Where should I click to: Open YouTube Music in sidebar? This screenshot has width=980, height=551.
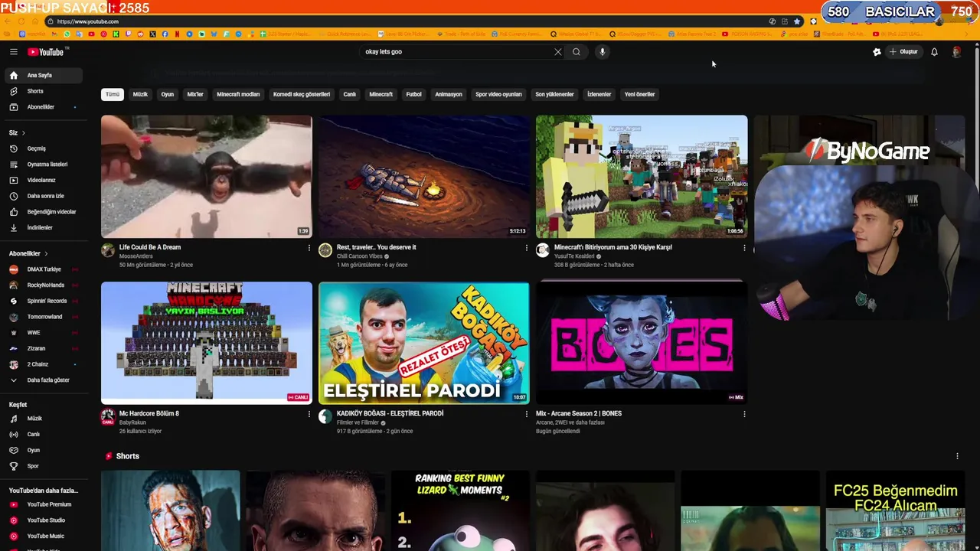[43, 536]
